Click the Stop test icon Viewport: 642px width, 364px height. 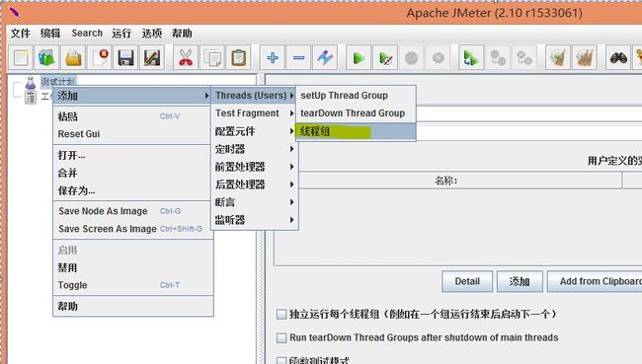412,57
